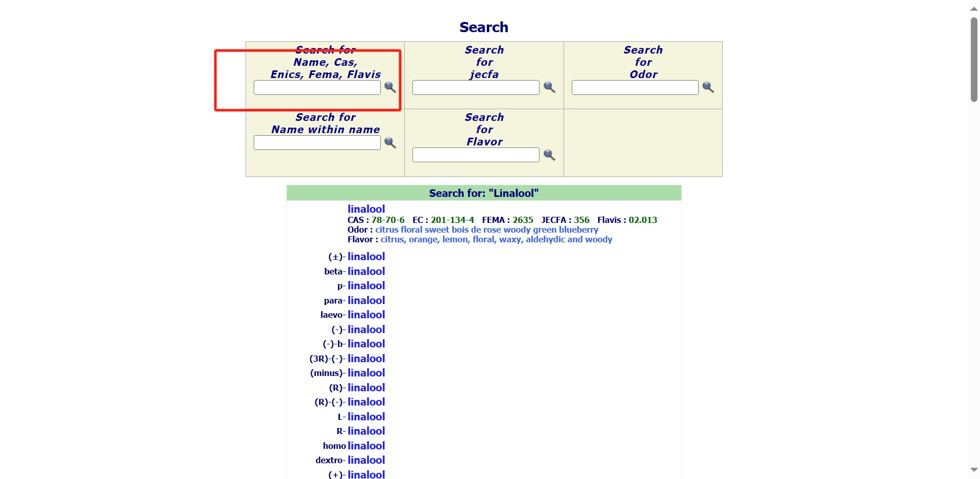Focus the jecfa search input box
Image resolution: width=980 pixels, height=479 pixels.
tap(476, 88)
